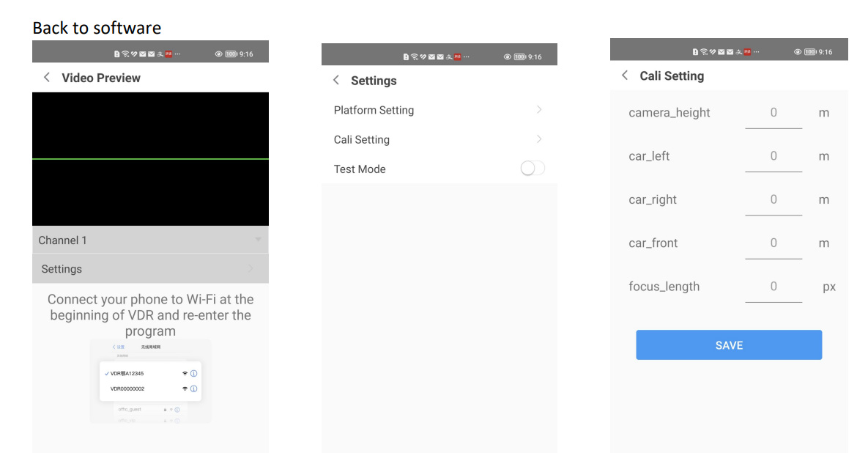Click info icon for first VDR A12345 network
The height and width of the screenshot is (453, 868).
click(x=194, y=373)
